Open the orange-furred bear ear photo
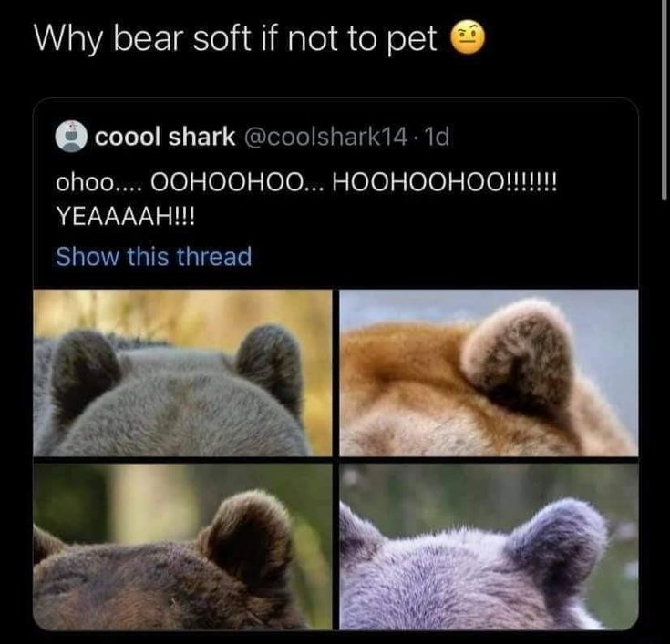Screen dimensions: 670x644 click(489, 373)
